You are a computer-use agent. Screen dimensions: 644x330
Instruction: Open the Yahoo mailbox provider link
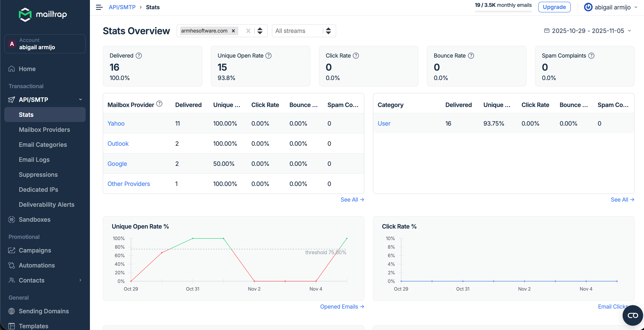click(x=116, y=123)
